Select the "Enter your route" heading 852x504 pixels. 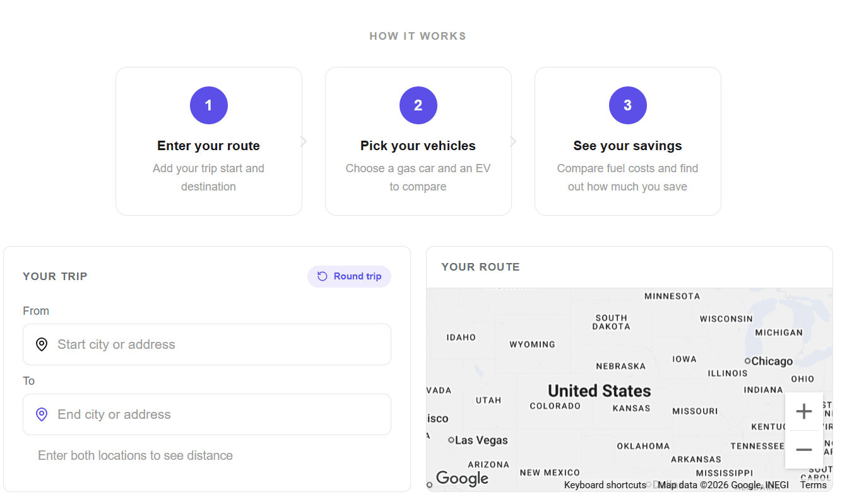(x=209, y=146)
